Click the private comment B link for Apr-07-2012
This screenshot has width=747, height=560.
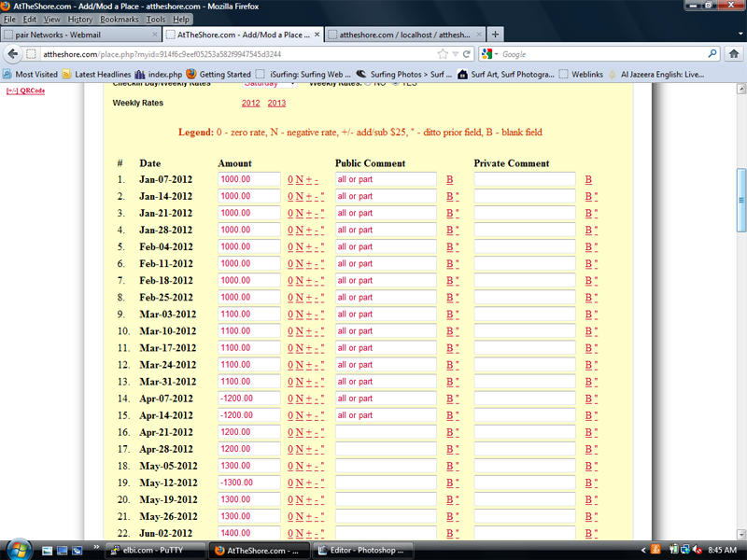click(x=588, y=399)
